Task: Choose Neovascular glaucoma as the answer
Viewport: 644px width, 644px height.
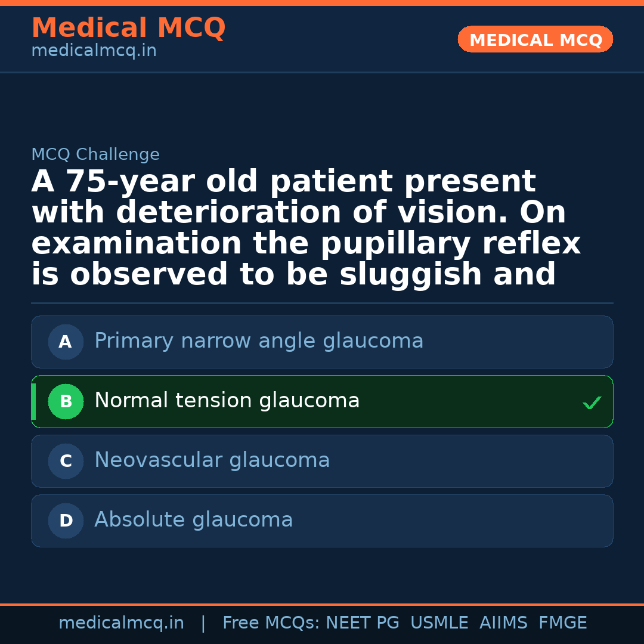Action: (212, 460)
